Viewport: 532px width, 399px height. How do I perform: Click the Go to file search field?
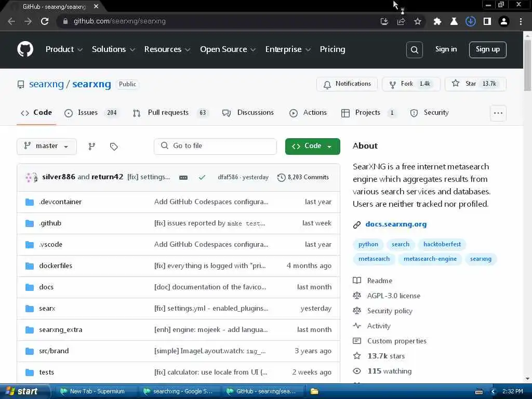click(x=215, y=146)
